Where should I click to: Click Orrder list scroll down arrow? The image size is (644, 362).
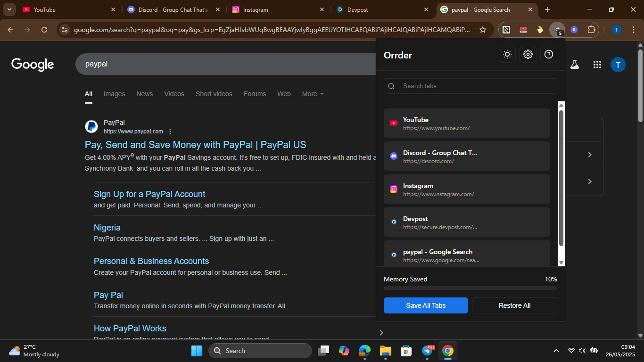[561, 263]
